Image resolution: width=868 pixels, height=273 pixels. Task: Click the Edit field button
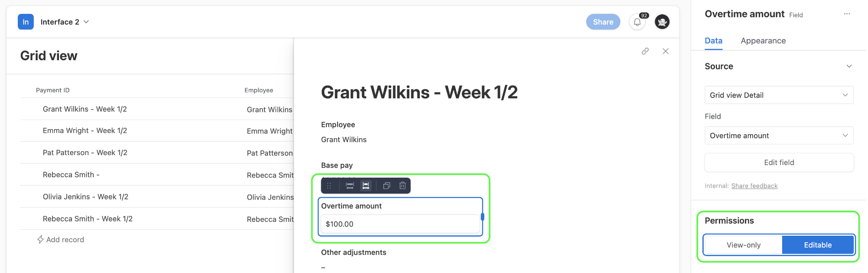(779, 162)
